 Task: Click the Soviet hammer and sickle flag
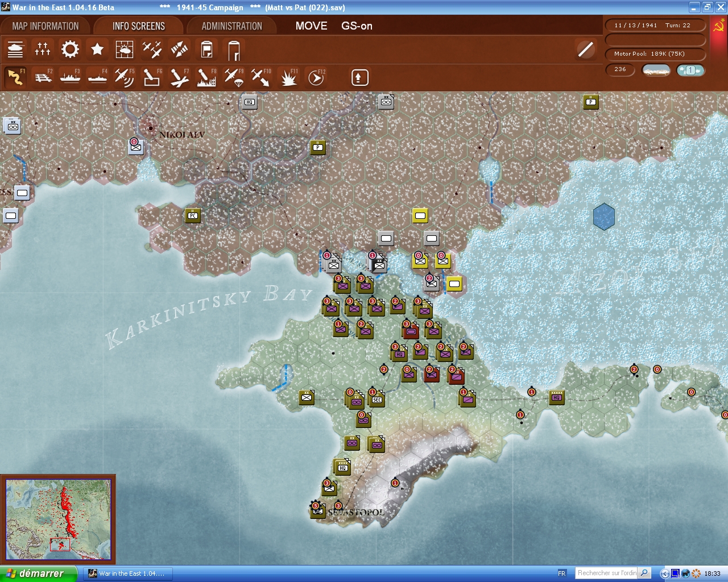[719, 26]
